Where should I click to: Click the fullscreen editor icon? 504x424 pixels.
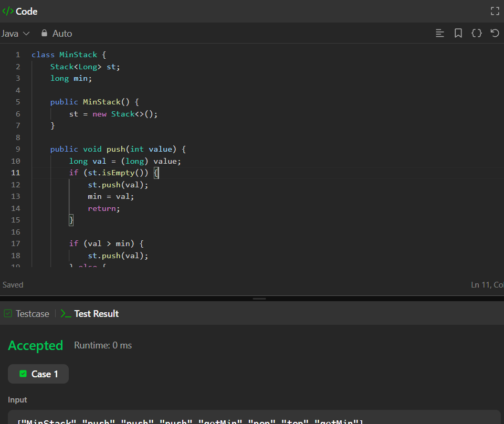pos(495,11)
